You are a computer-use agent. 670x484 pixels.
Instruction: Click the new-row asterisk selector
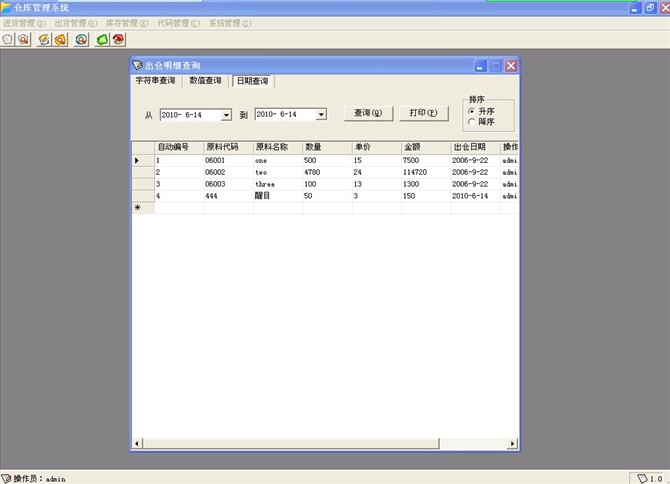coord(143,208)
